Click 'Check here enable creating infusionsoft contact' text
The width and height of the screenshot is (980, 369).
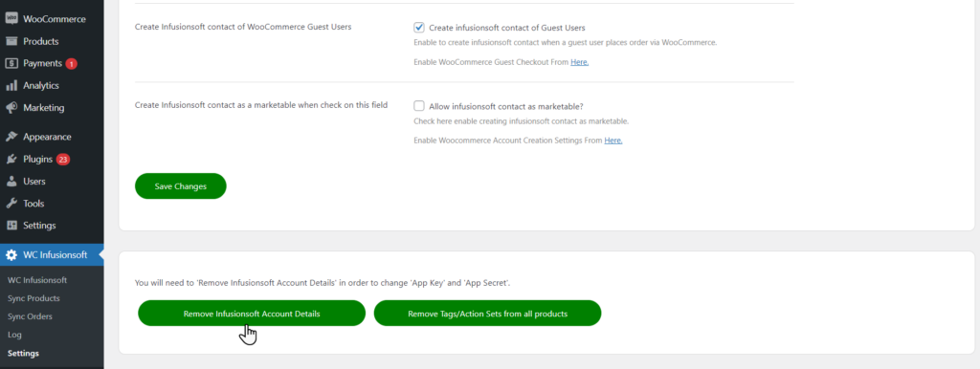[x=522, y=121]
